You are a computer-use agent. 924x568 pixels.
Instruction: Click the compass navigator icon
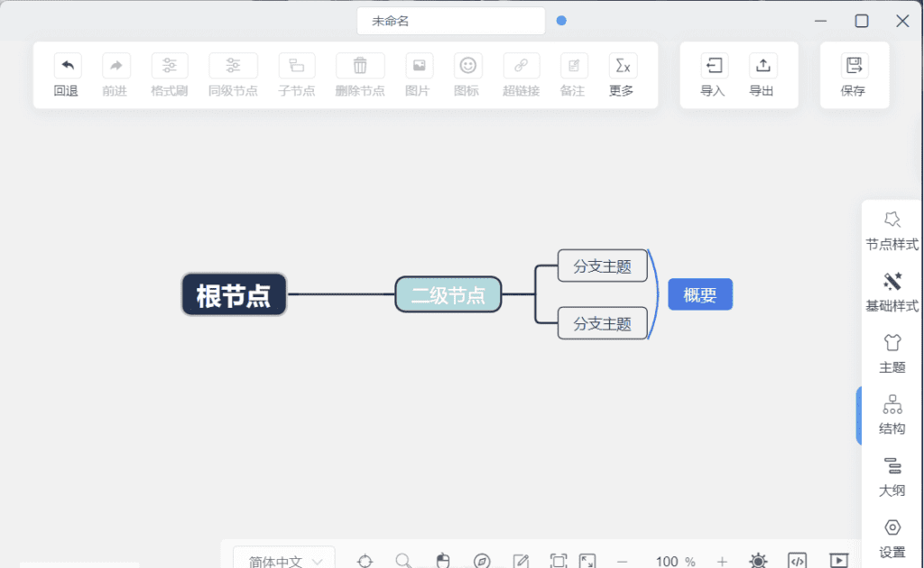click(482, 561)
